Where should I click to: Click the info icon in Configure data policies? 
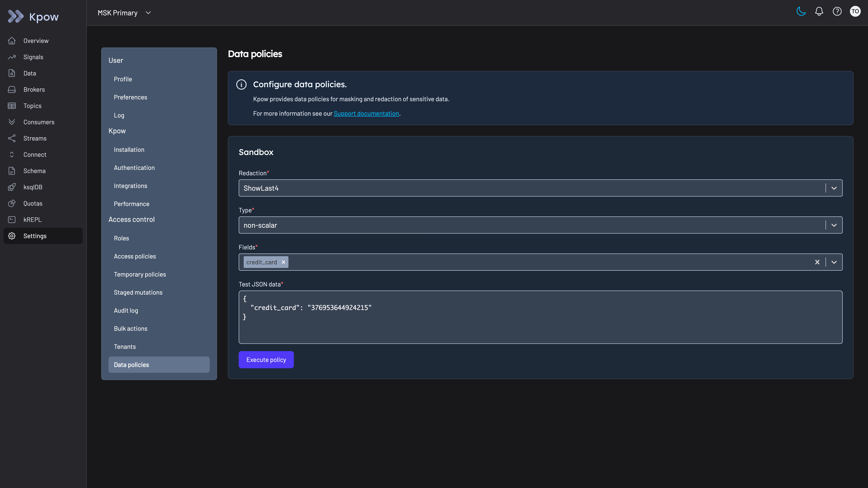[x=241, y=84]
